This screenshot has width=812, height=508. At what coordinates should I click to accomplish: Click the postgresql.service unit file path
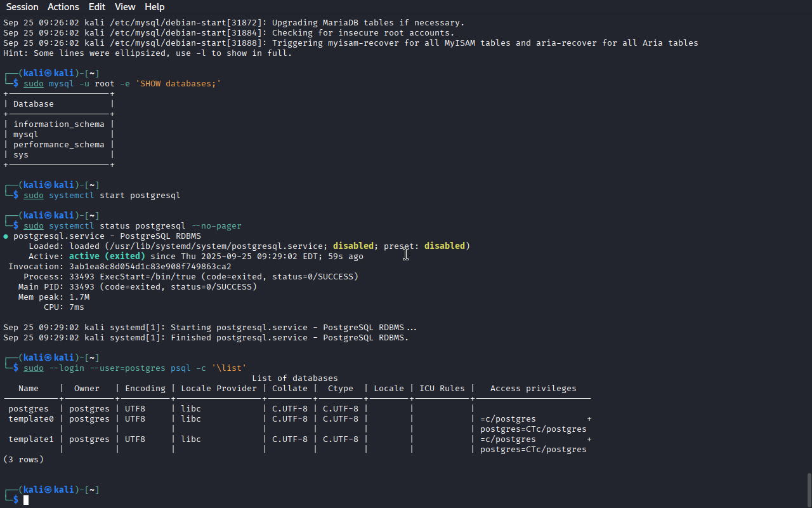pos(216,246)
